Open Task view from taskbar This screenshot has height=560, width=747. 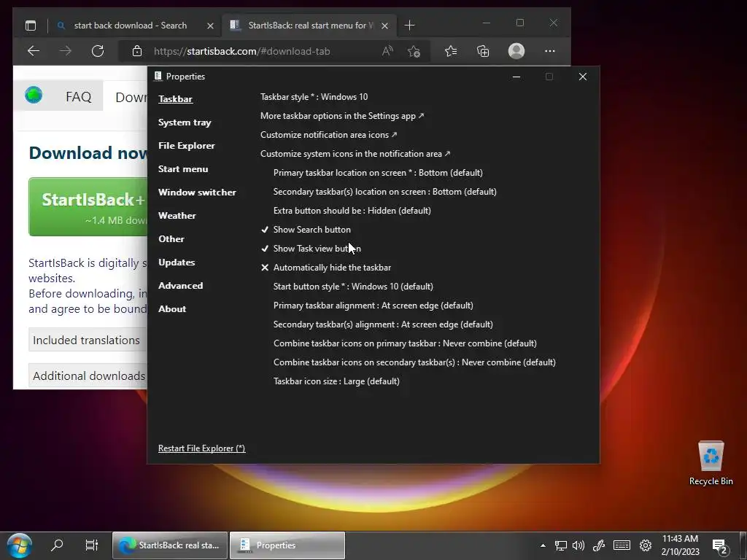coord(91,545)
